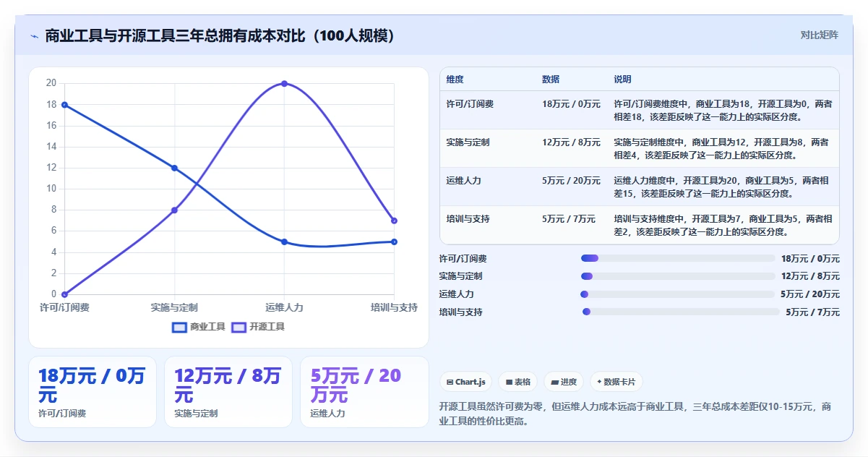Click the x-axis label 实施与定制

click(174, 307)
